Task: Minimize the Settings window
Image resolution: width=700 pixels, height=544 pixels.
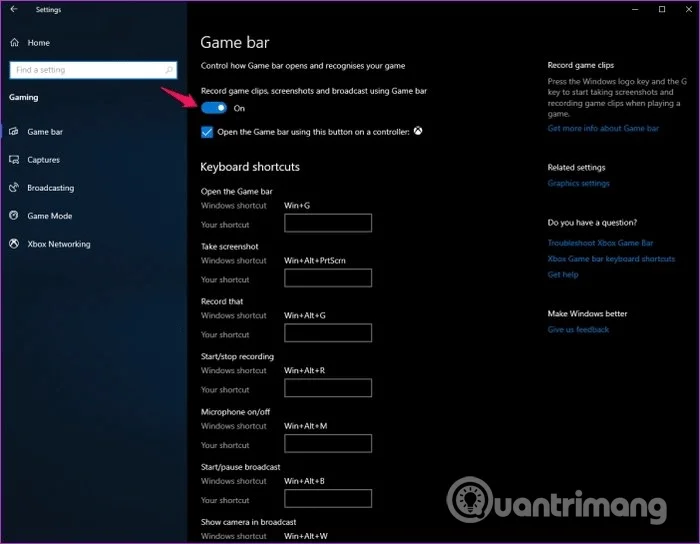Action: point(635,9)
